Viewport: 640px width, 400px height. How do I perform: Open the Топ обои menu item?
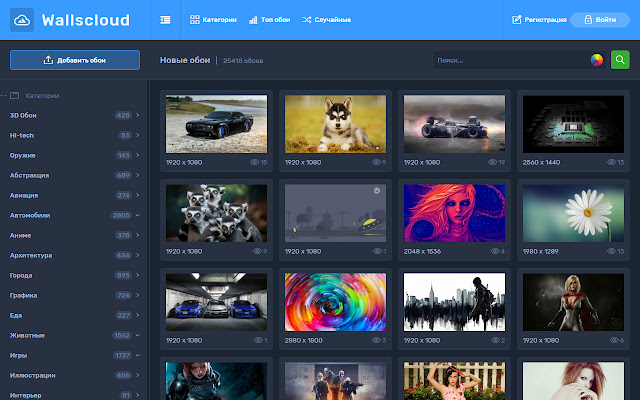[x=269, y=20]
